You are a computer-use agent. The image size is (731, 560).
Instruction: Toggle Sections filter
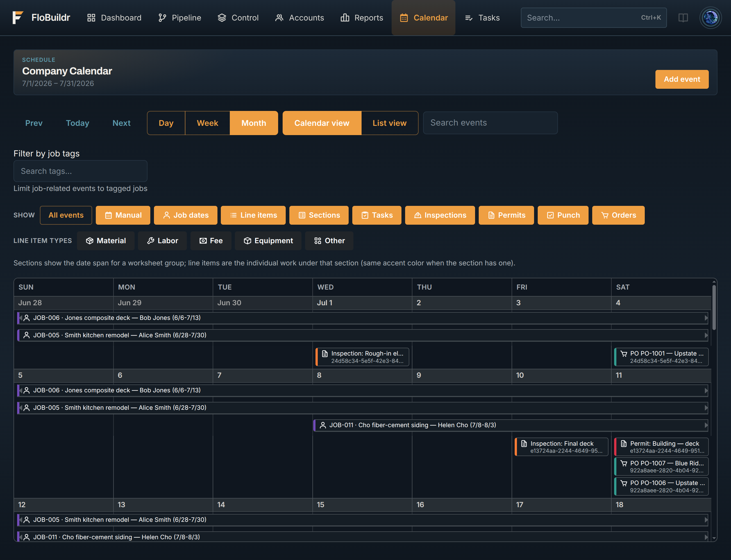[319, 215]
